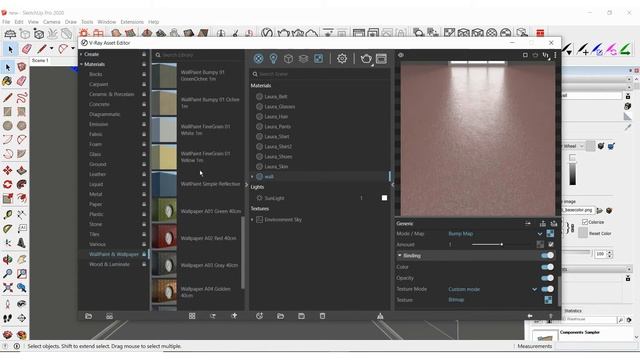Open V-Ray Settings gear icon
The image size is (640, 360).
coord(342,59)
